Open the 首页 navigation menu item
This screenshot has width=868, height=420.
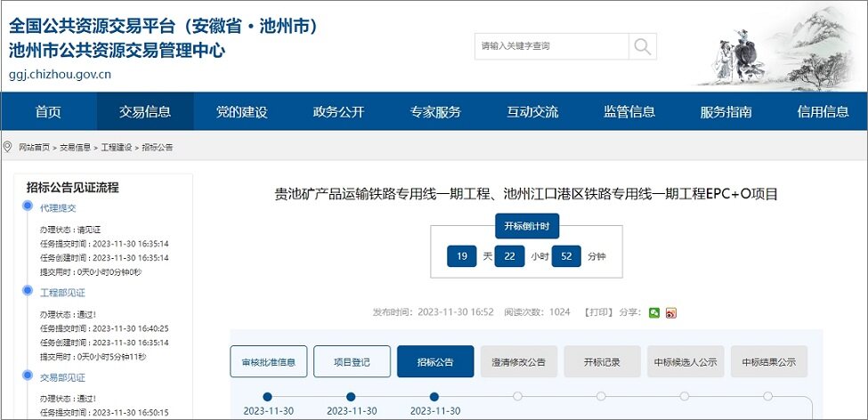pos(48,111)
